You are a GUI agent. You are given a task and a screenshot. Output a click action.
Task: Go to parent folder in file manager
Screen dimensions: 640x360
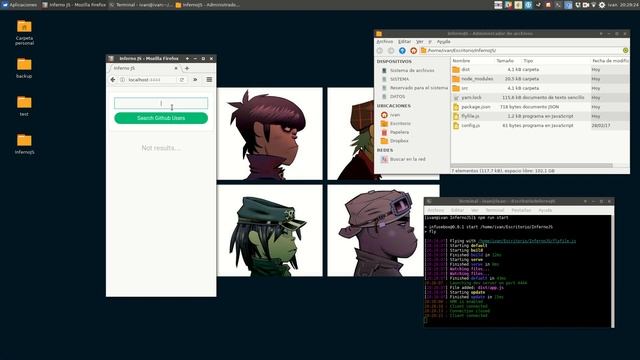point(402,51)
